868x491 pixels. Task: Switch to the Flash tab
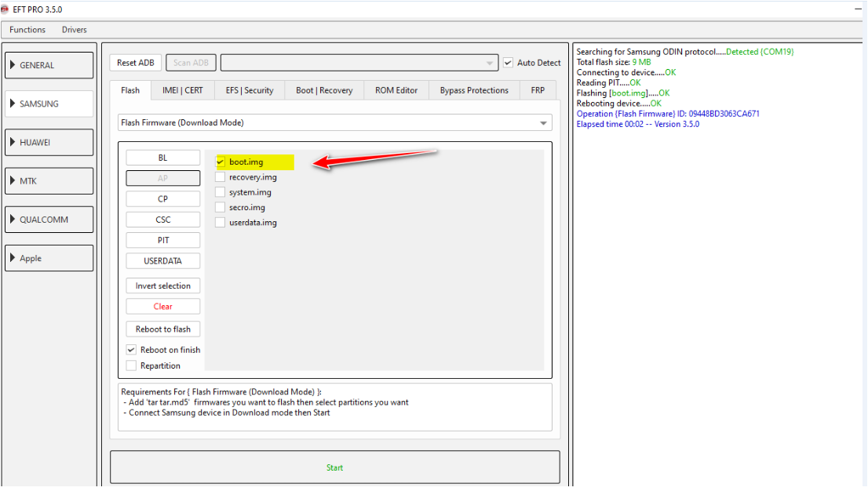coord(130,90)
